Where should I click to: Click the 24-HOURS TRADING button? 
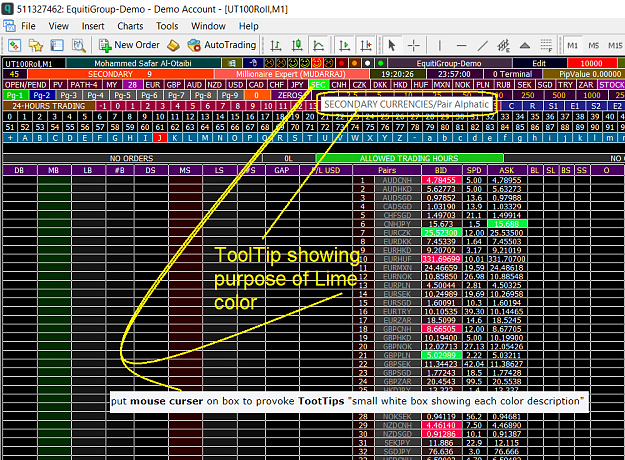click(x=49, y=106)
